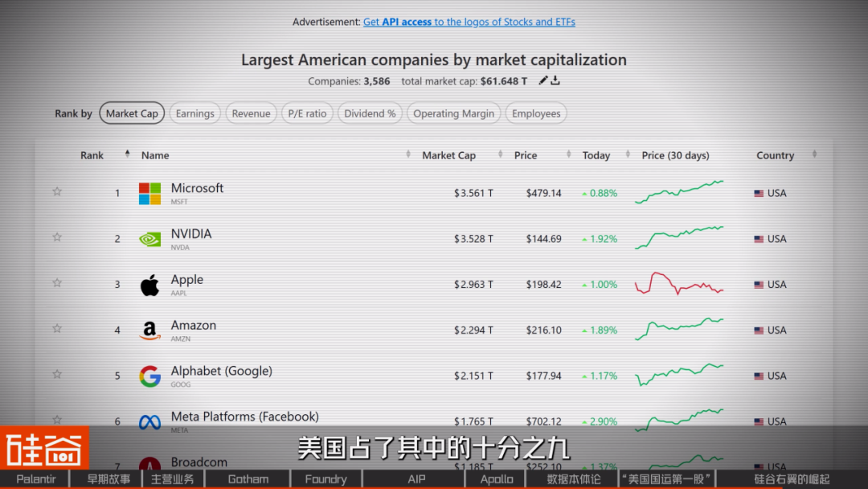Click Amazon 30-day price chart

click(679, 328)
